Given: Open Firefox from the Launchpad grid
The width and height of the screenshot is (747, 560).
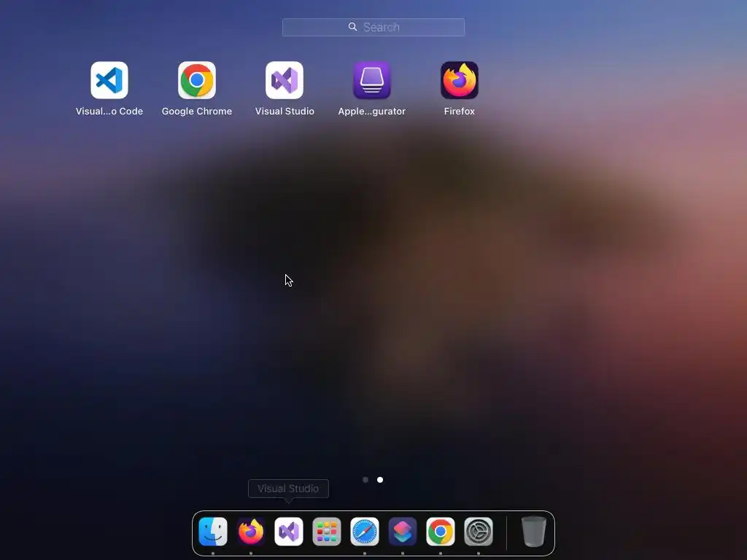Looking at the screenshot, I should tap(460, 80).
